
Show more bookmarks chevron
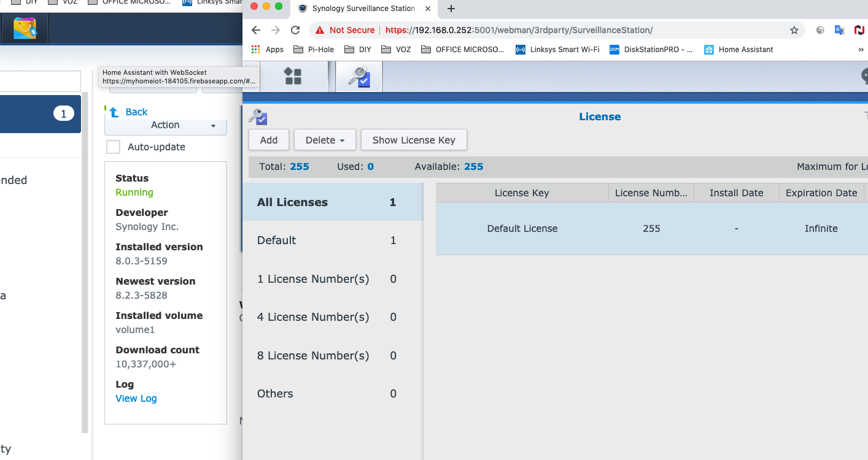point(861,50)
